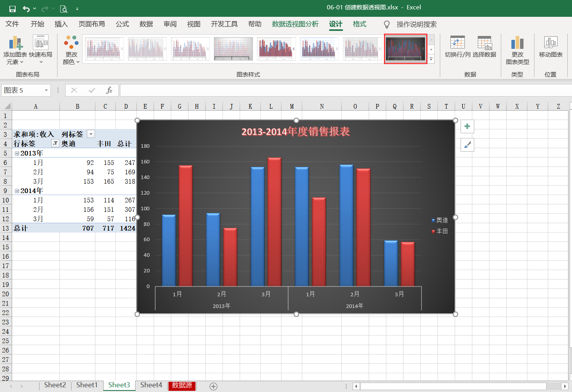Click the Undo arrow icon

(26, 9)
